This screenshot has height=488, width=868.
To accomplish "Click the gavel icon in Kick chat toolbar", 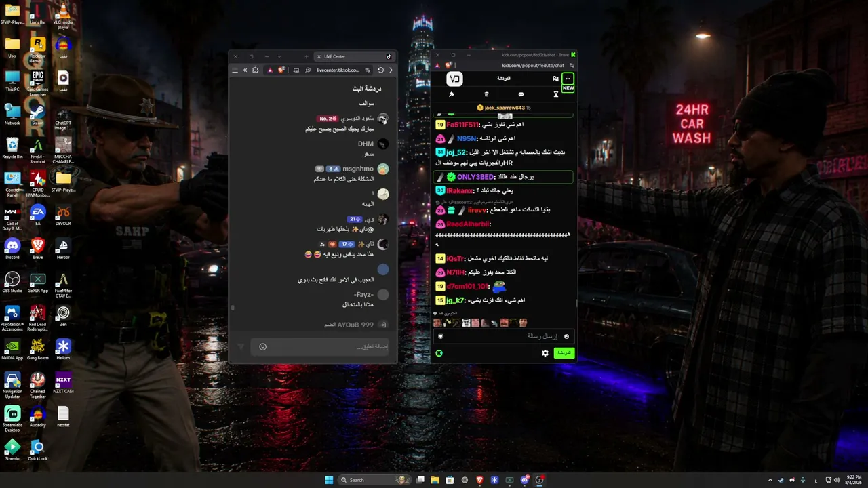I will 452,94.
